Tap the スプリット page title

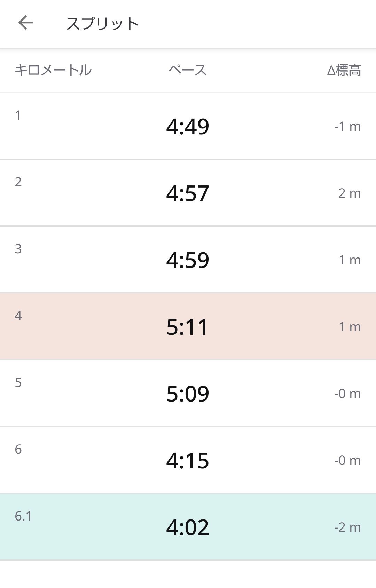click(x=102, y=24)
